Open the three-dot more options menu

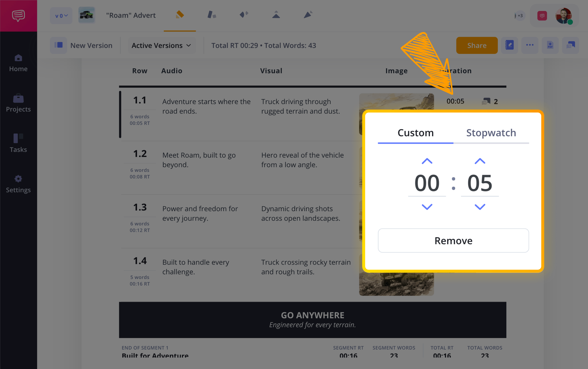(x=530, y=45)
